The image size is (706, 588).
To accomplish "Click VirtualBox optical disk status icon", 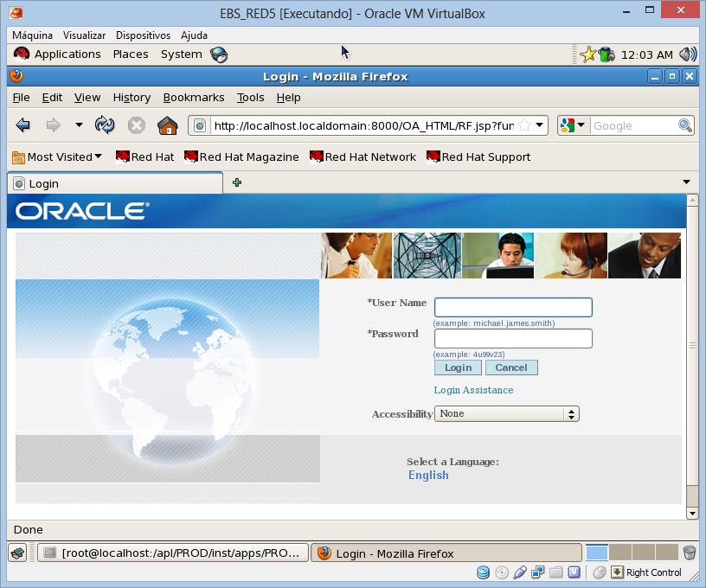I will tap(502, 572).
